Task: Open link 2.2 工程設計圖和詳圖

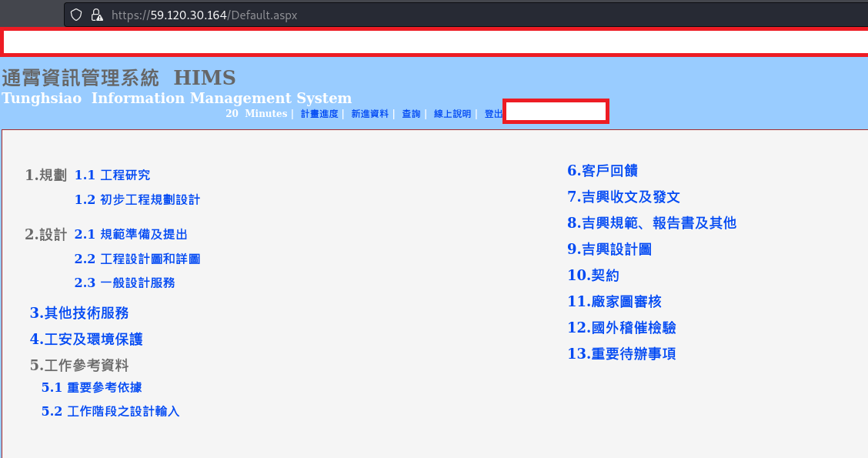Action: click(x=137, y=259)
